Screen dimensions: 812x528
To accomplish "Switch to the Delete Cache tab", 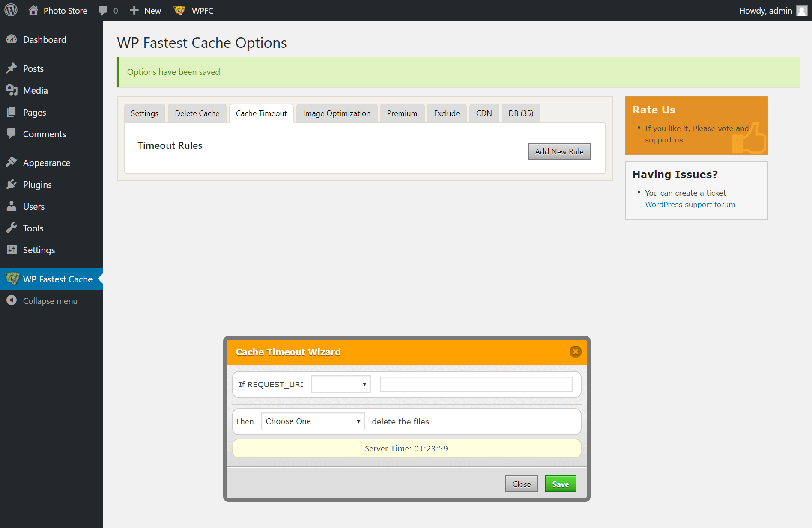I will [x=197, y=113].
